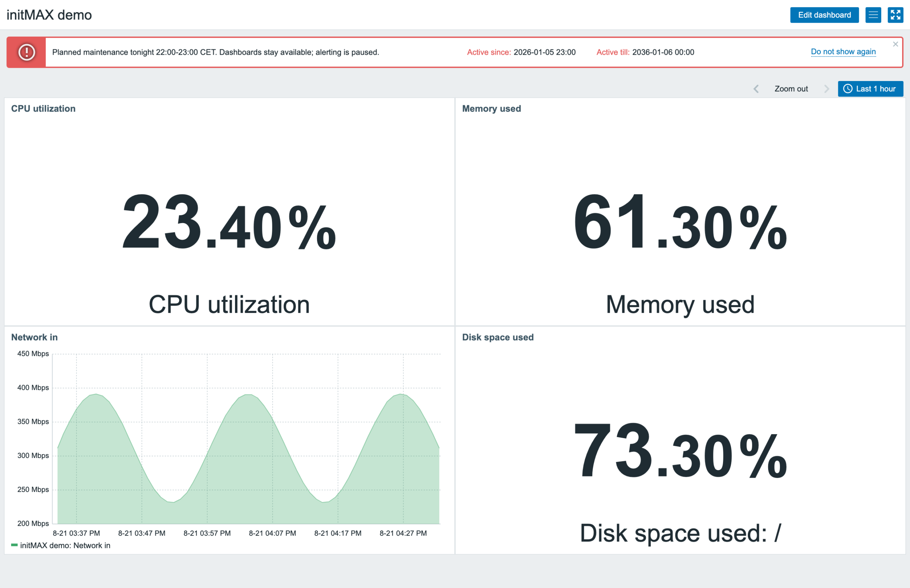Click the 8-21 04:27 PM time label
This screenshot has height=588, width=910.
point(403,533)
